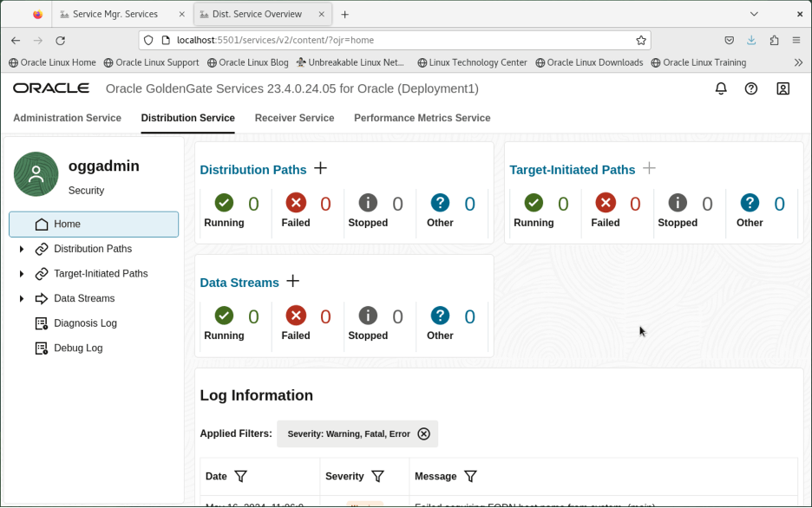812x508 pixels.
Task: Save to Pocket icon in toolbar
Action: click(729, 41)
